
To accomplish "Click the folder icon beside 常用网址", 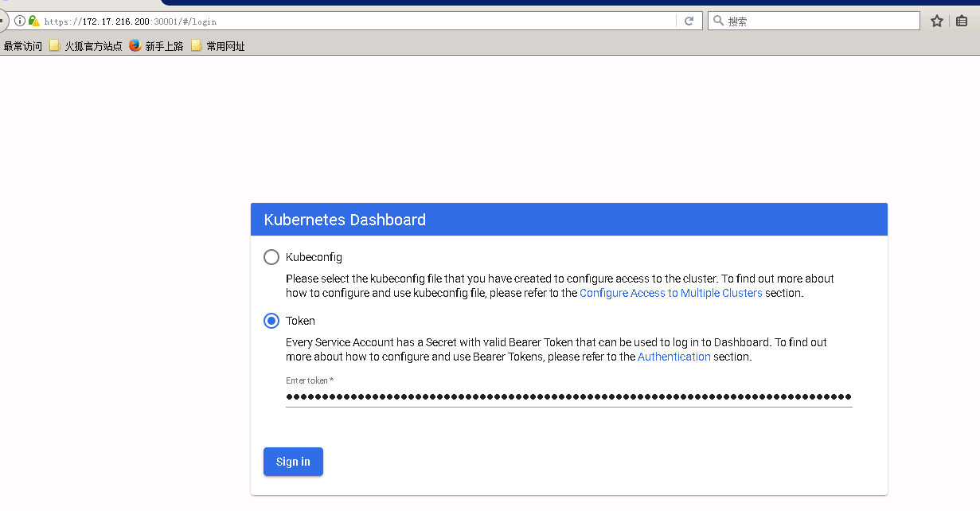I will coord(197,46).
